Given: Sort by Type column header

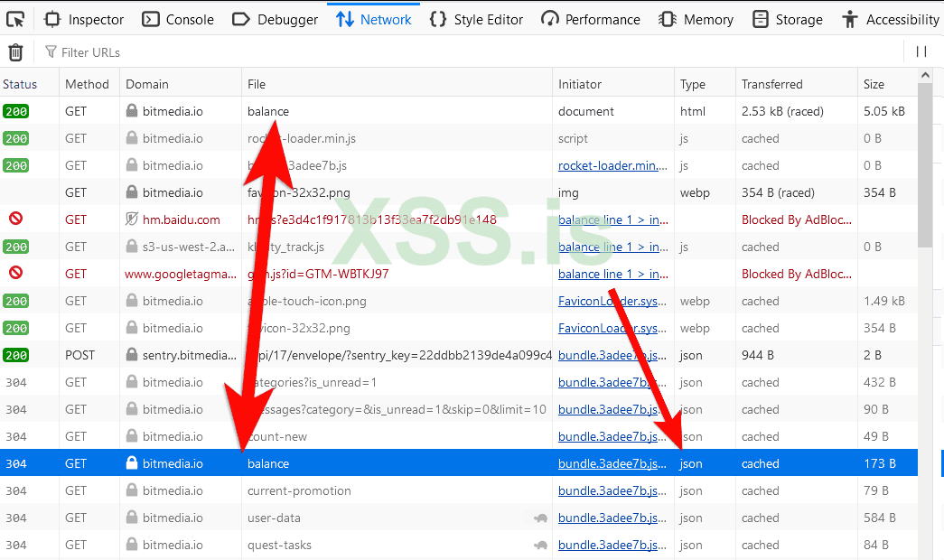Looking at the screenshot, I should point(705,84).
